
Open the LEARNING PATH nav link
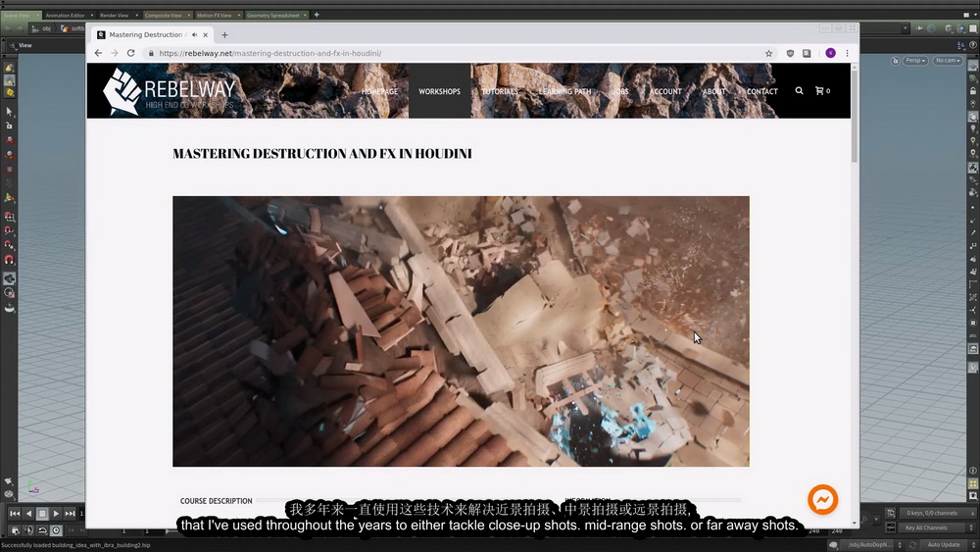click(x=564, y=91)
